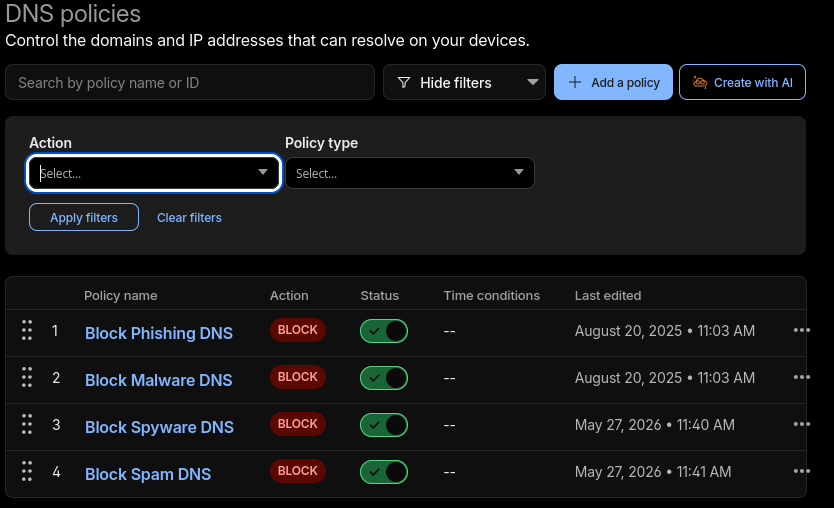The width and height of the screenshot is (834, 508).
Task: Click the Action dropdown caret
Action: tap(263, 172)
